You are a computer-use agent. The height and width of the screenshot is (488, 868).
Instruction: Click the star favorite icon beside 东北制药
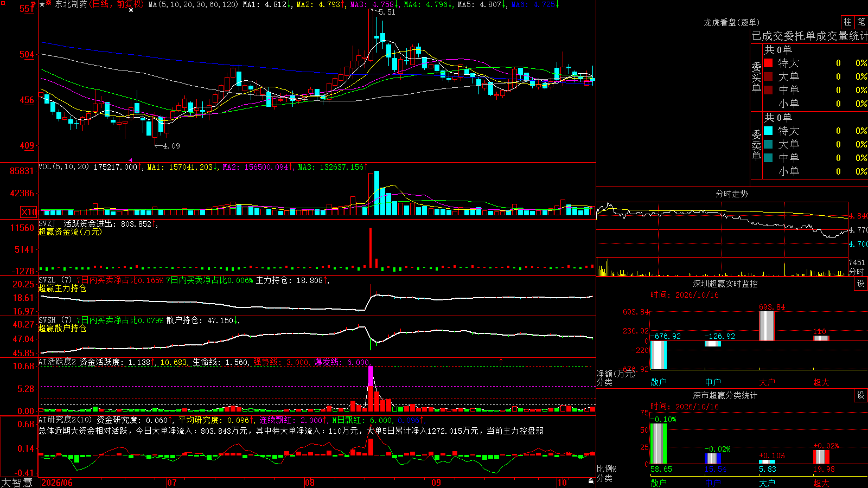[x=42, y=4]
